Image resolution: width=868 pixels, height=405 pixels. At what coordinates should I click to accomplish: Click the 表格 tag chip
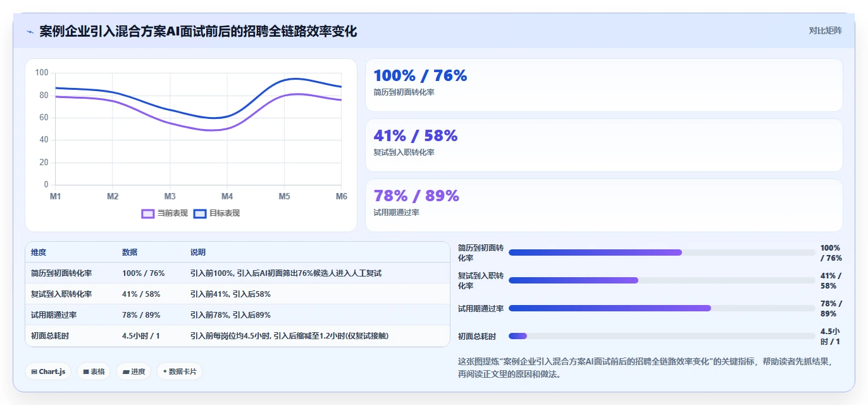[94, 371]
